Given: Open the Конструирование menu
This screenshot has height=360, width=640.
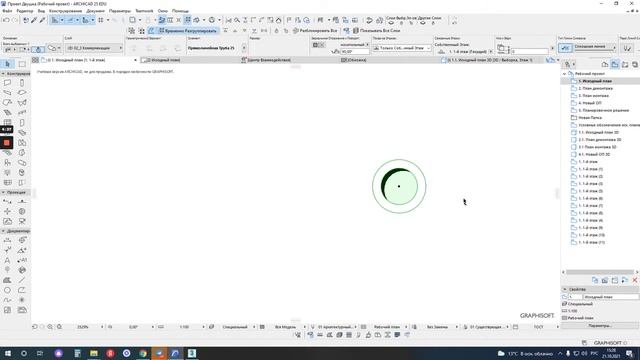Looking at the screenshot, I should click(x=65, y=11).
